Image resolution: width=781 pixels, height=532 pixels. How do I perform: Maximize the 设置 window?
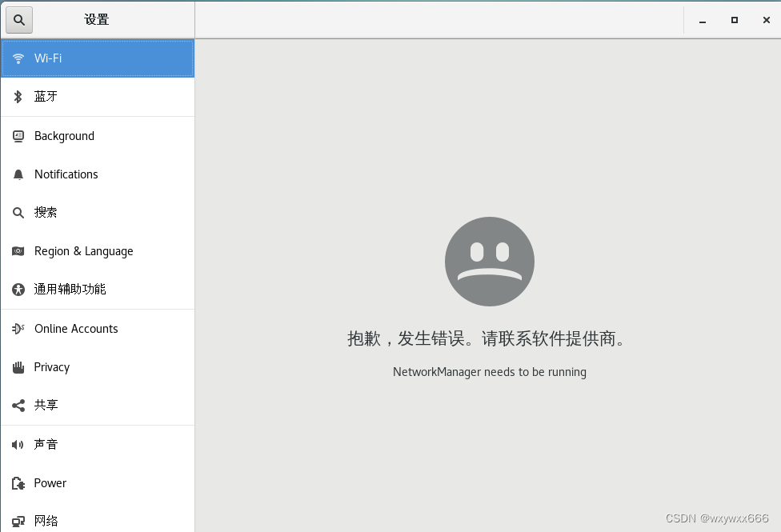pyautogui.click(x=734, y=21)
